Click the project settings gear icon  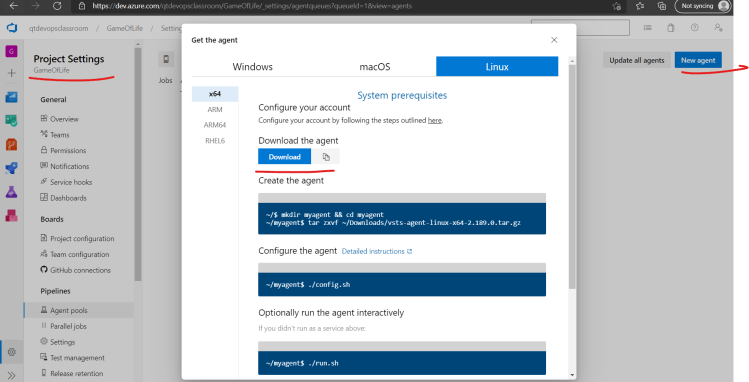[x=11, y=352]
